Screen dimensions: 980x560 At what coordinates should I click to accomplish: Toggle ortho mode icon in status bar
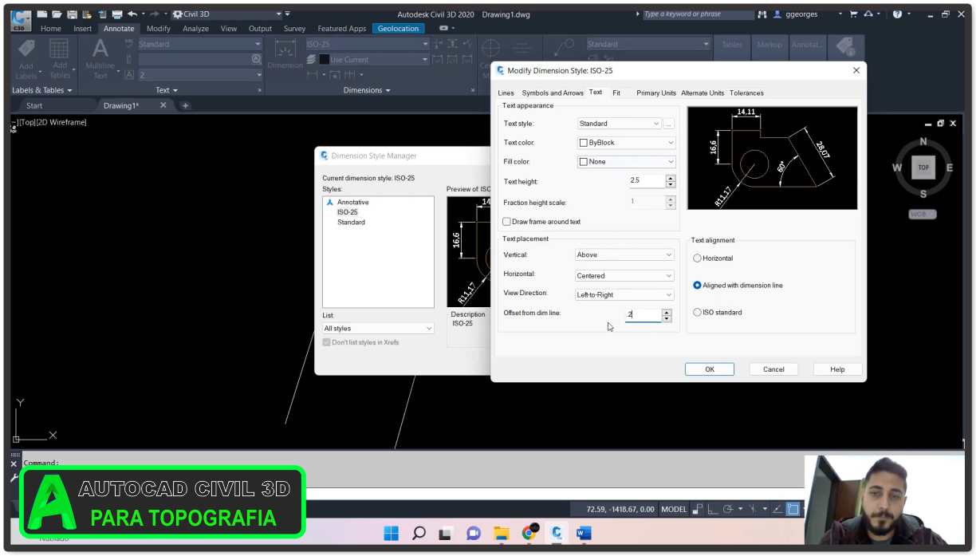(x=712, y=509)
